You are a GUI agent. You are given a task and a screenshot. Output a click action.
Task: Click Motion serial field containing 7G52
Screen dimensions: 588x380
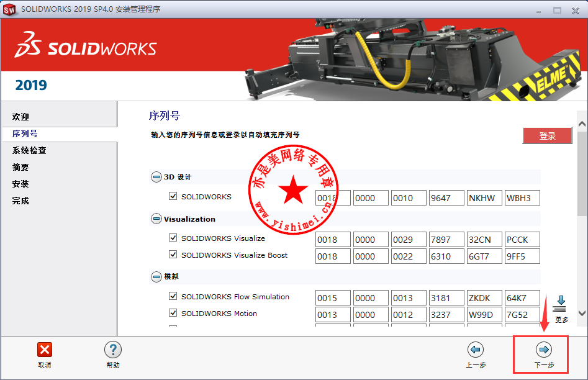coord(522,315)
